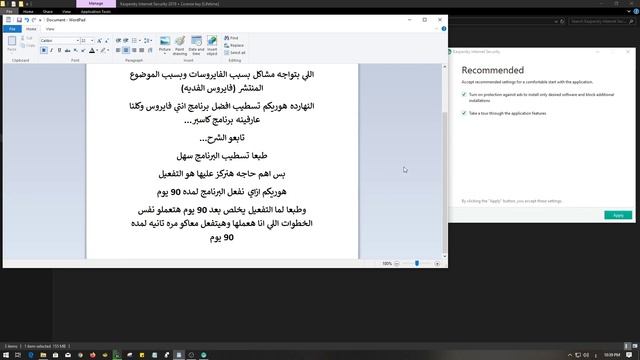
Task: Click Select all in Editing group
Action: (235, 53)
